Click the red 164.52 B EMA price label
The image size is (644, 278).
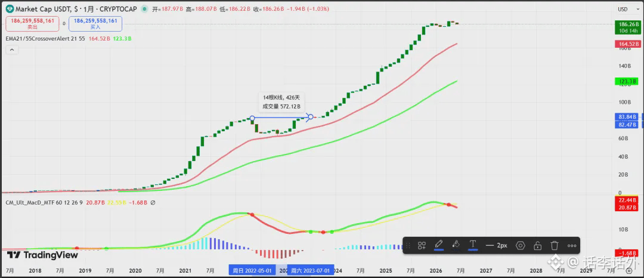coord(628,44)
